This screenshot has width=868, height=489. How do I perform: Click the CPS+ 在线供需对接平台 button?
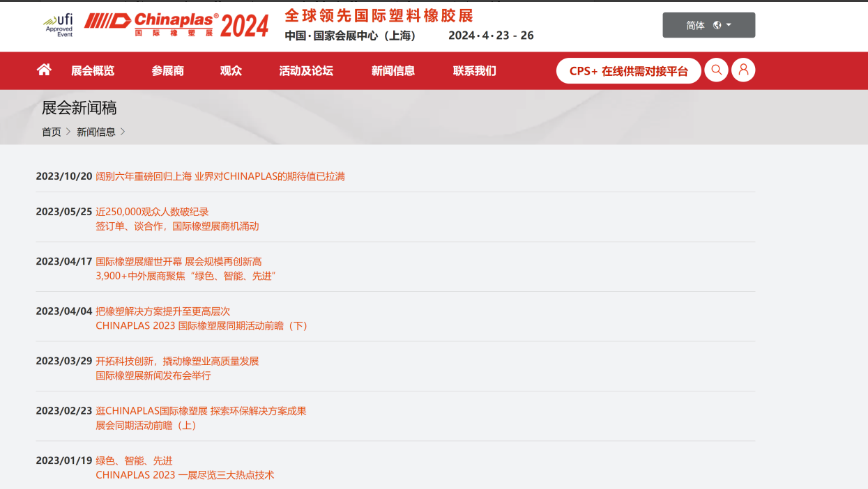point(628,71)
